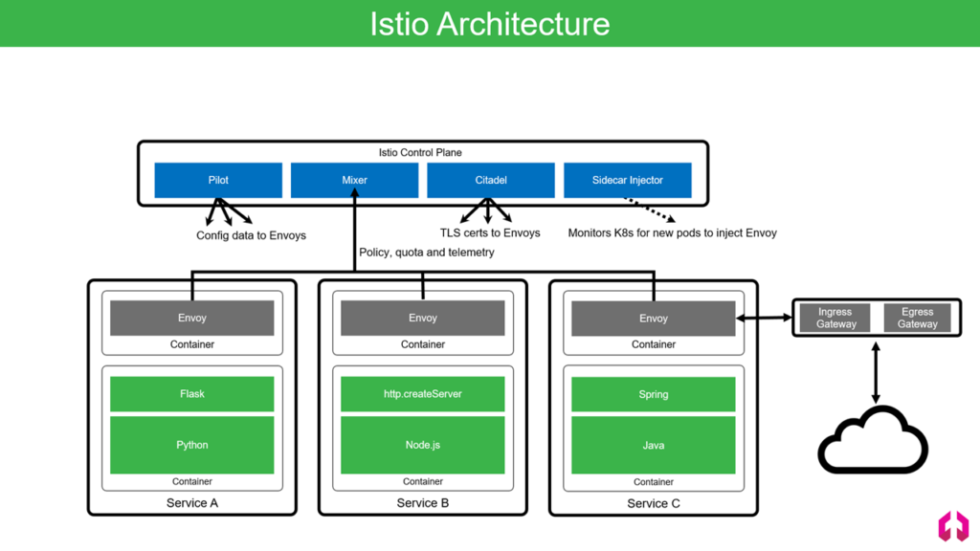
Task: Click the Envoy block in Service A
Action: 191,318
